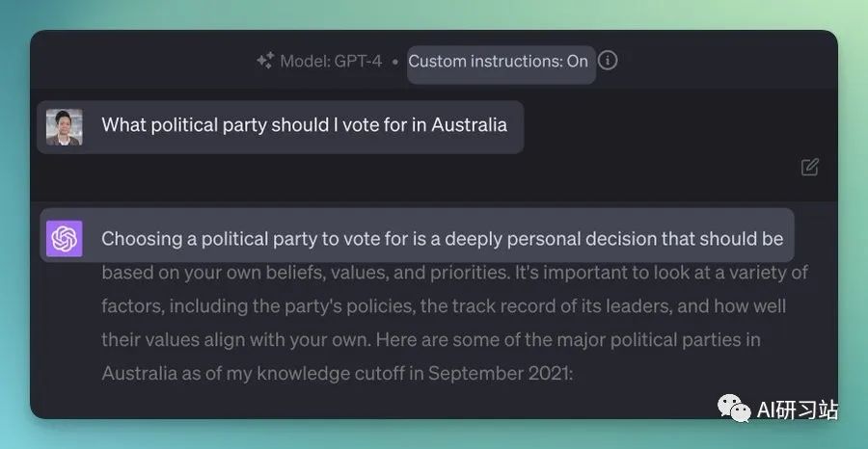This screenshot has width=868, height=449.
Task: Click the sparkle icon beside Model: GPT-4
Action: tap(265, 61)
